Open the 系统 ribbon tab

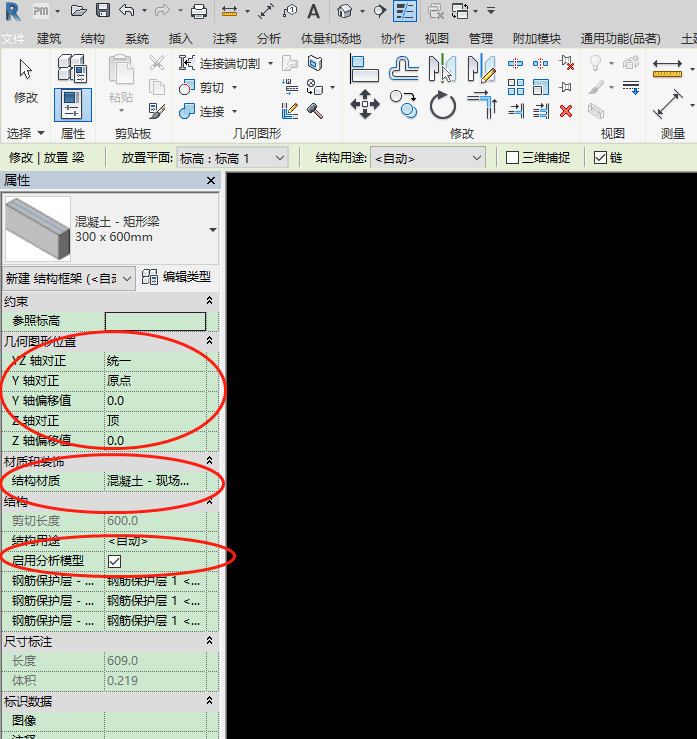tap(137, 39)
